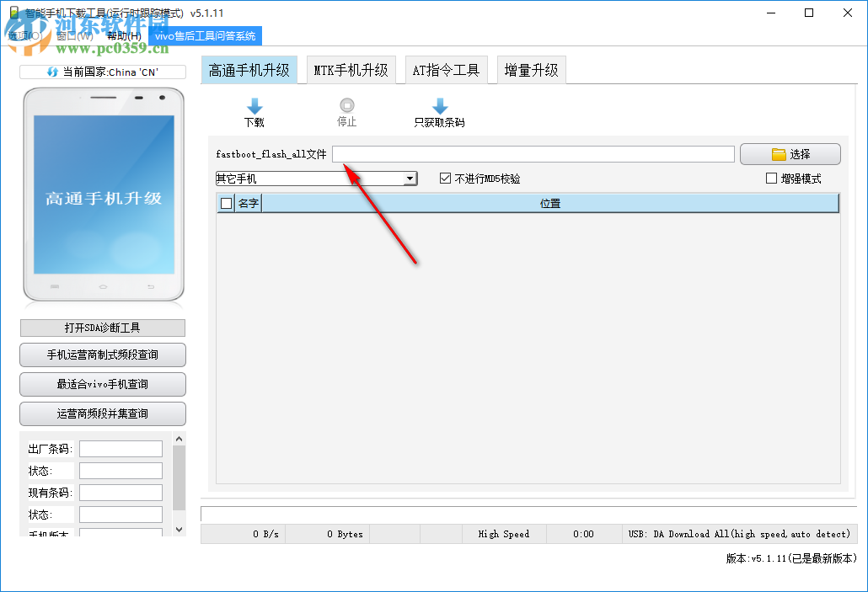This screenshot has width=868, height=592.
Task: Open the 其它手机 phone type dropdown
Action: click(x=410, y=178)
